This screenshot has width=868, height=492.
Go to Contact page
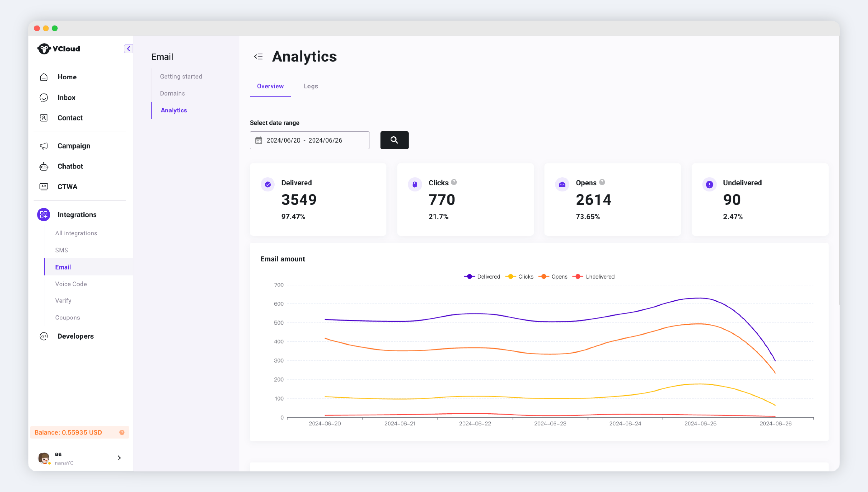(70, 118)
